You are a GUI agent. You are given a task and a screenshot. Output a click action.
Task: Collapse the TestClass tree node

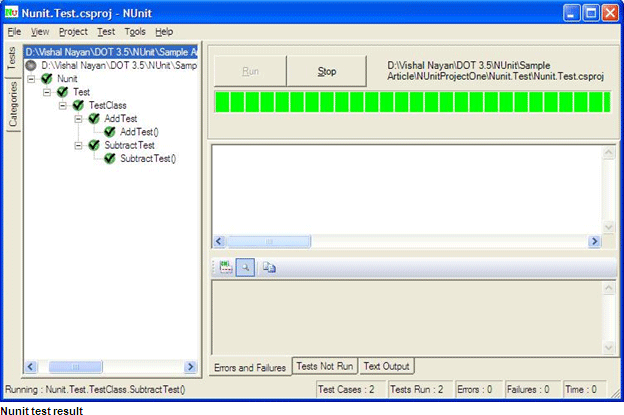pyautogui.click(x=62, y=106)
